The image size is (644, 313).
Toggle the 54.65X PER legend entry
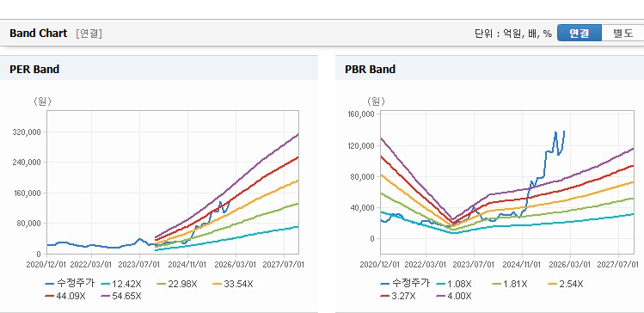(121, 296)
